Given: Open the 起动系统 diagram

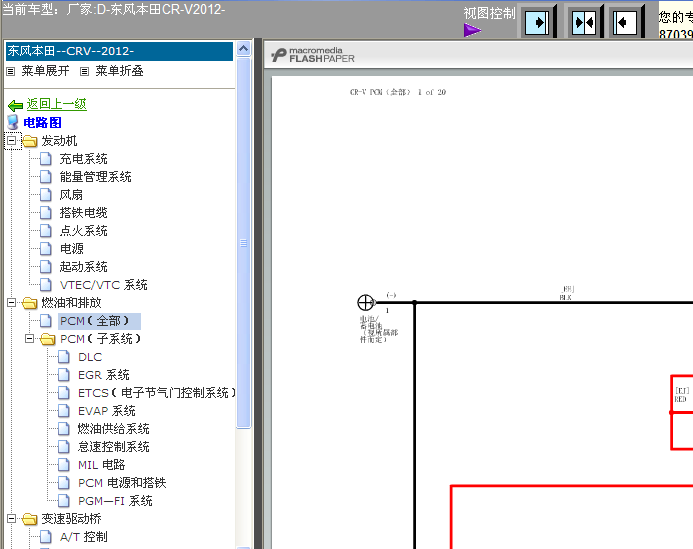Looking at the screenshot, I should pyautogui.click(x=84, y=267).
